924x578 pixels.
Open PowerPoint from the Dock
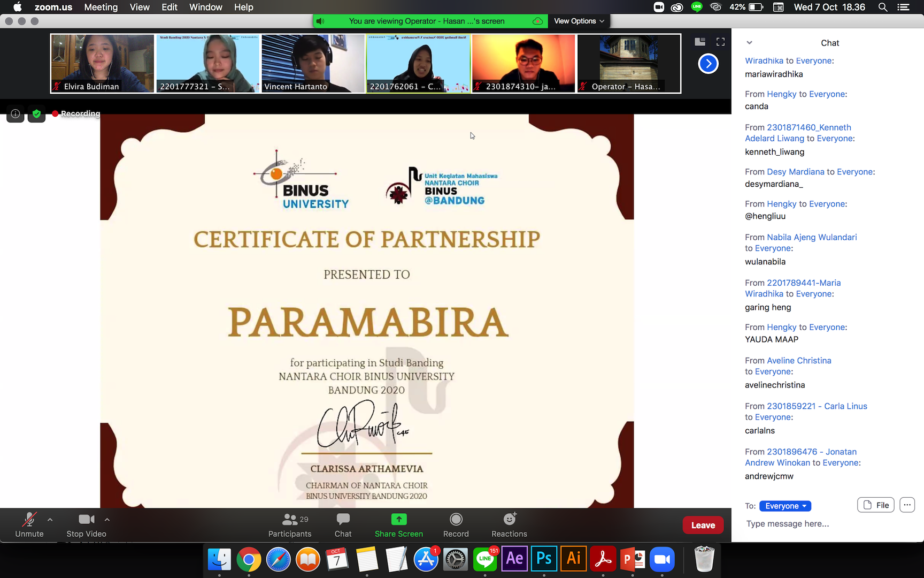tap(633, 559)
